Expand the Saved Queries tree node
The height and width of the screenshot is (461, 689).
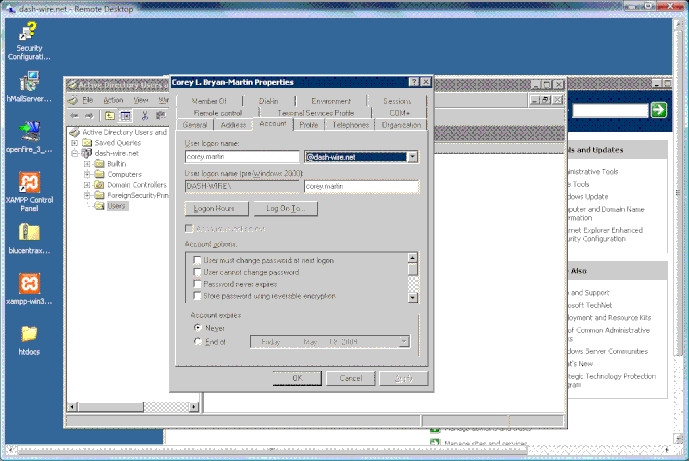[75, 143]
